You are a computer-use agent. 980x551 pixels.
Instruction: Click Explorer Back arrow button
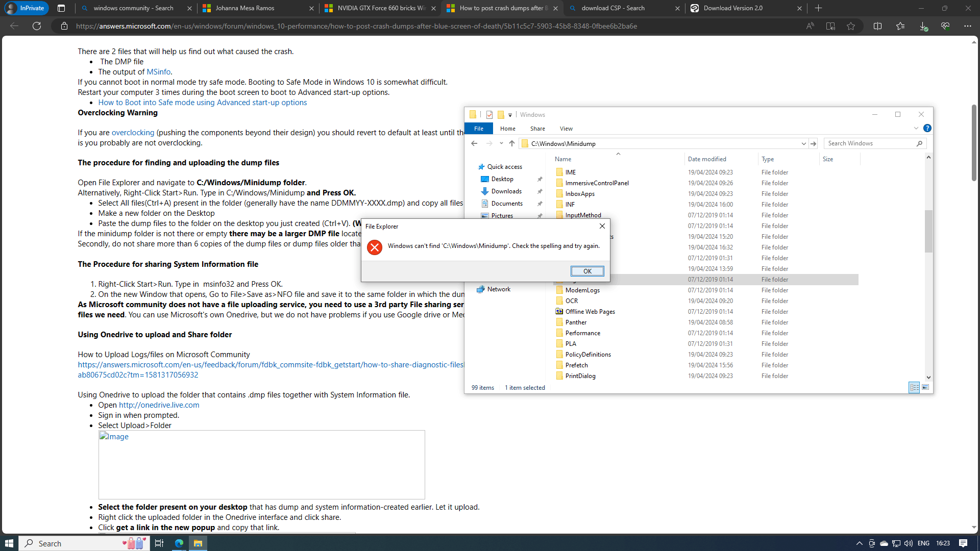tap(474, 143)
